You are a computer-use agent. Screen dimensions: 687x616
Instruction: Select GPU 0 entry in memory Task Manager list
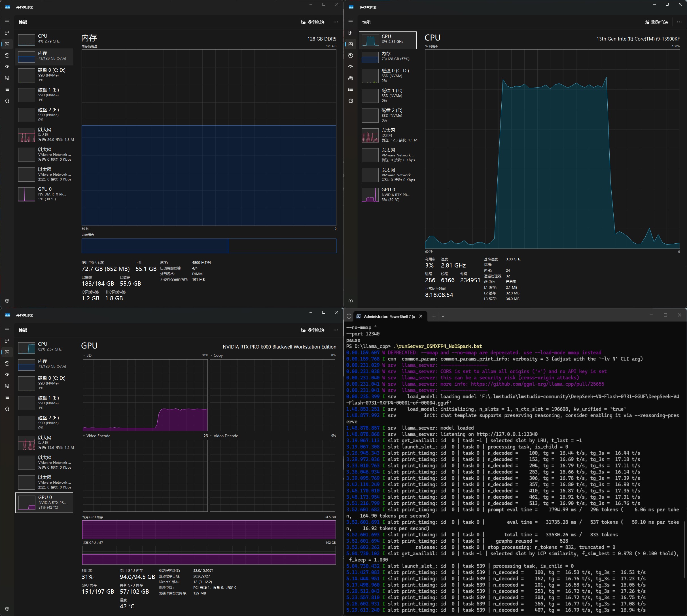pyautogui.click(x=44, y=194)
